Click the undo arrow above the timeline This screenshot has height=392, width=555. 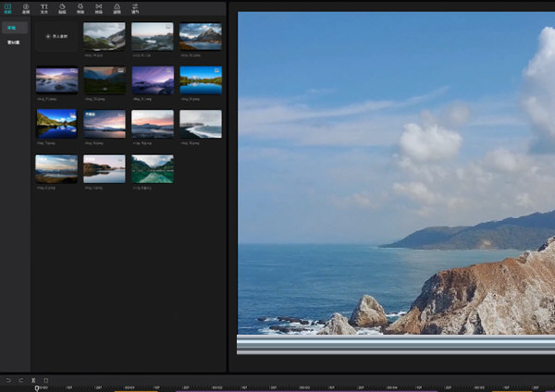pyautogui.click(x=8, y=380)
